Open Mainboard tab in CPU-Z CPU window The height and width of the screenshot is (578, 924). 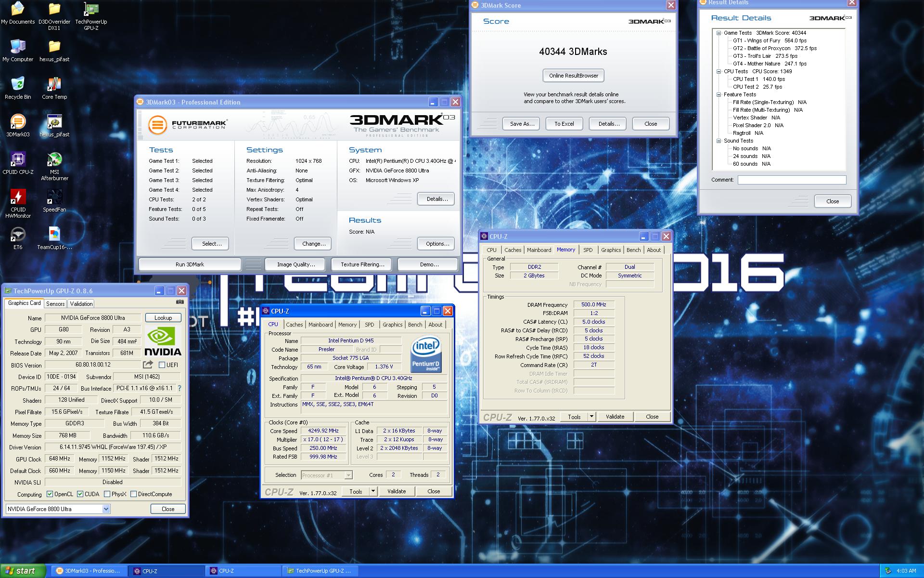point(321,325)
